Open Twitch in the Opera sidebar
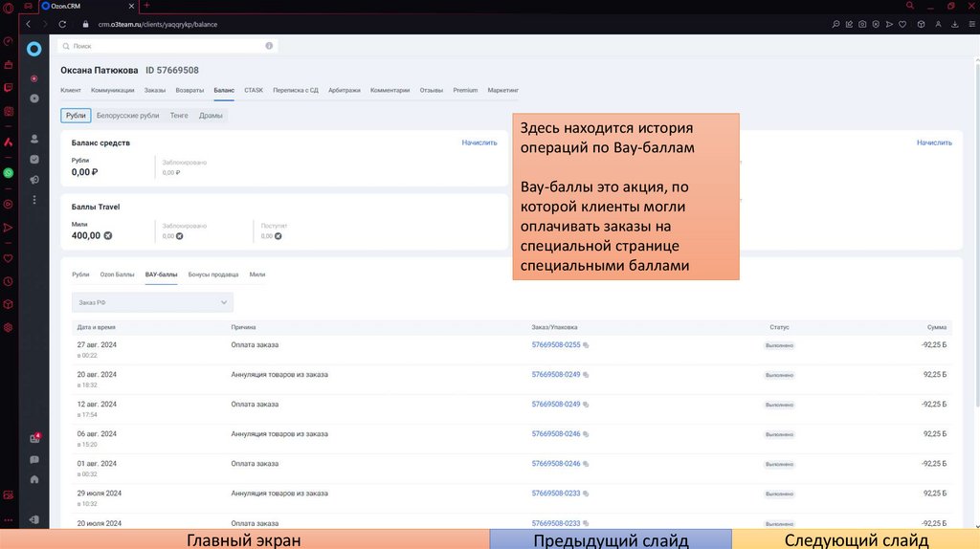 (x=8, y=88)
